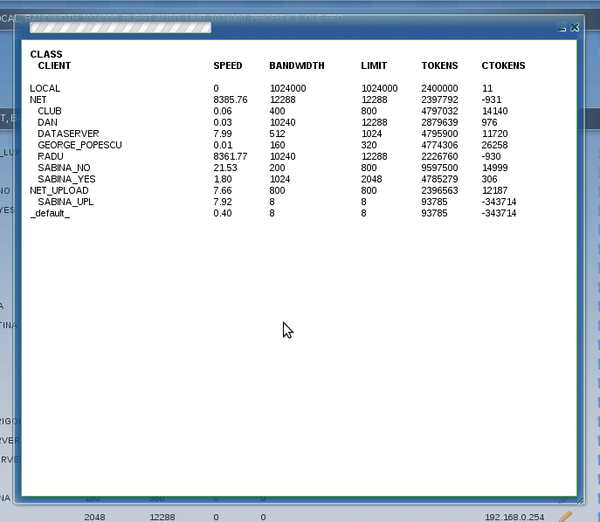600x522 pixels.
Task: Click the TOKENS column header
Action: (x=440, y=66)
